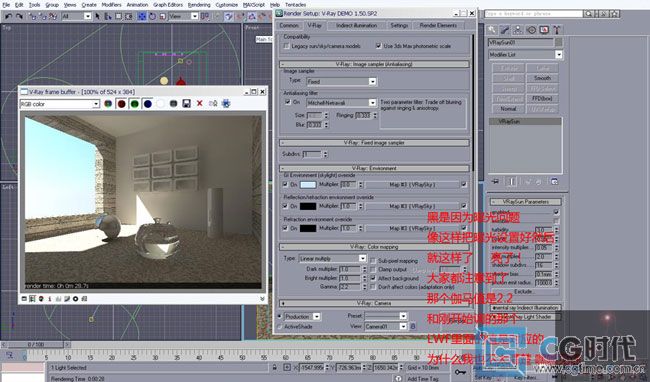Click the RGB color mode icon in frame buffer
The height and width of the screenshot is (382, 650).
click(108, 104)
